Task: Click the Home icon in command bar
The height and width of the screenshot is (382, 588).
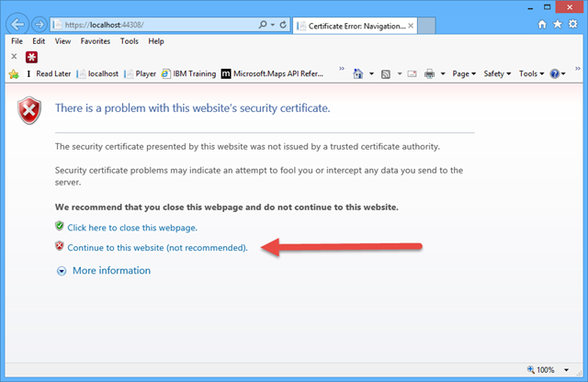Action: tap(357, 73)
